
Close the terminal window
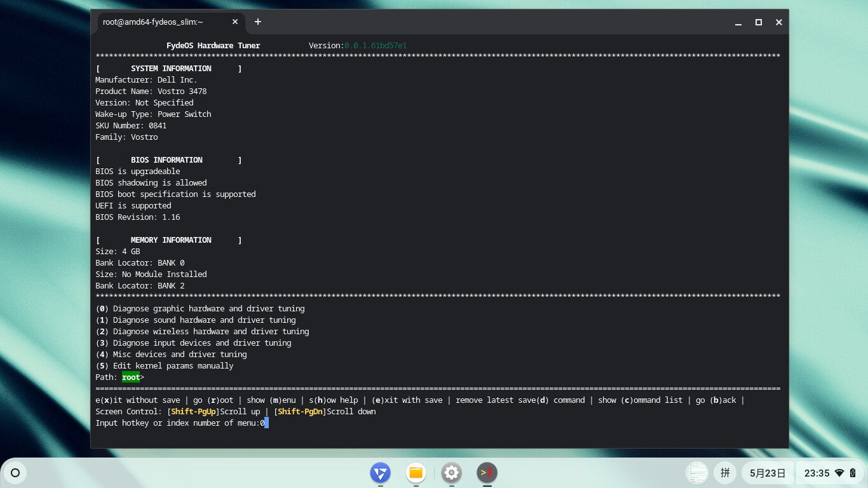click(x=779, y=22)
